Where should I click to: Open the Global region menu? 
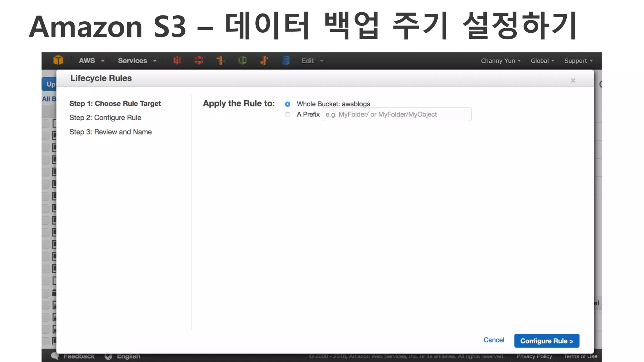click(x=542, y=61)
